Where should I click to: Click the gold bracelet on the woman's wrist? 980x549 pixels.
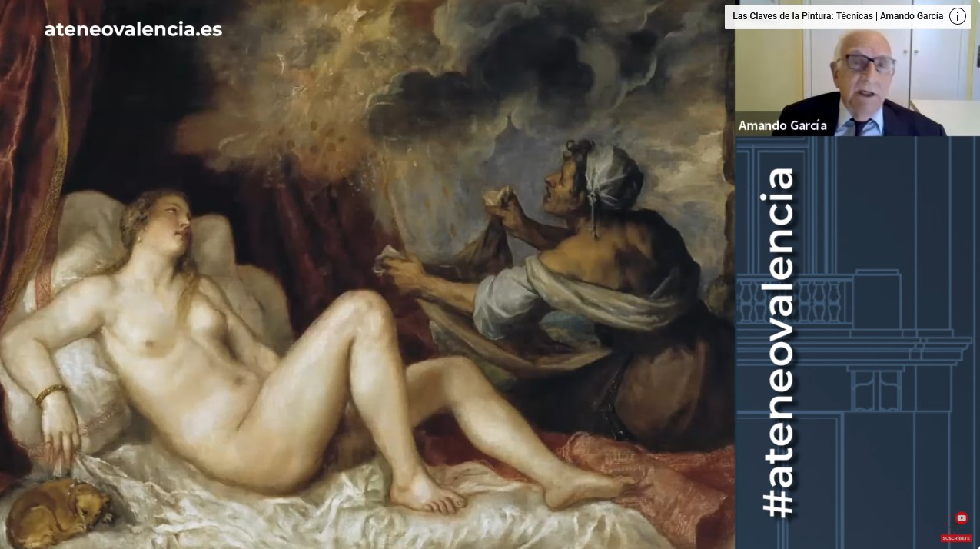coord(51,394)
